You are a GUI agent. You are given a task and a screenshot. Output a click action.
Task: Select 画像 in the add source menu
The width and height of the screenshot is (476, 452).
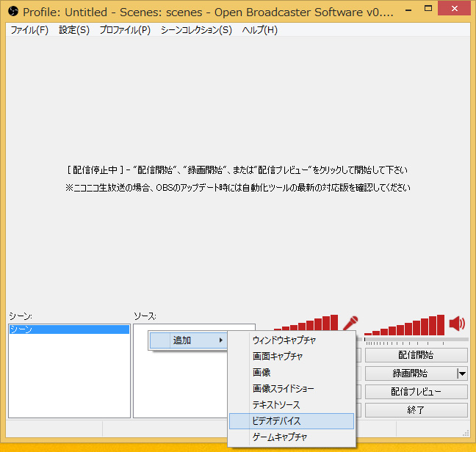point(292,372)
